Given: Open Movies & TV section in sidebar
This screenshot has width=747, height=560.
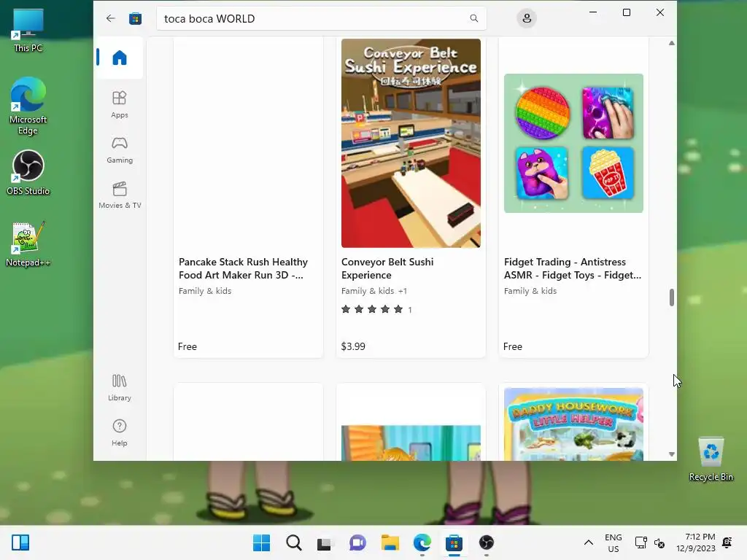Looking at the screenshot, I should pos(120,195).
